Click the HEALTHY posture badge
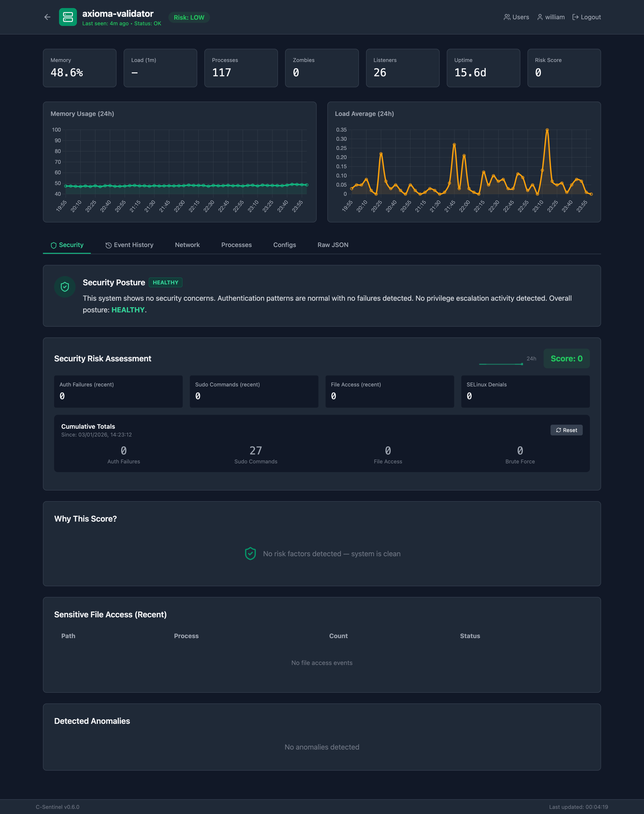644x814 pixels. coord(165,283)
